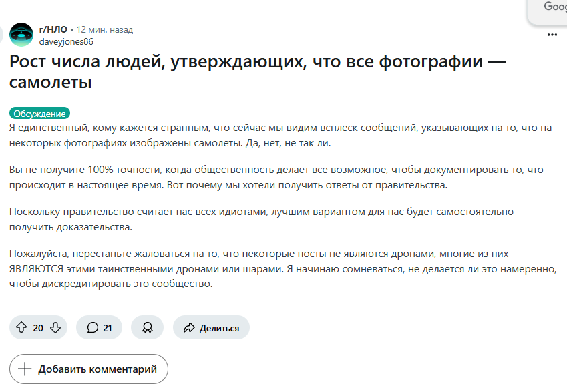This screenshot has width=567, height=392.
Task: Open the three-dot post options menu
Action: point(552,35)
